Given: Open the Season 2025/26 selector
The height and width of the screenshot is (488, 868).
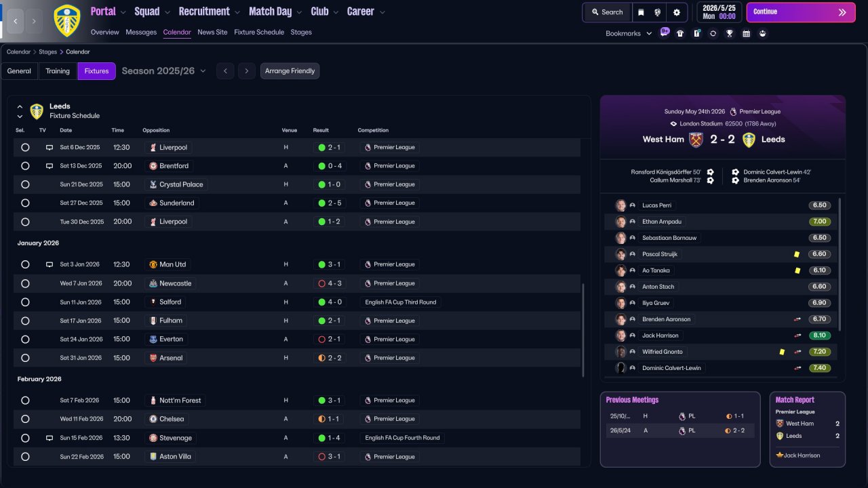Looking at the screenshot, I should pyautogui.click(x=163, y=71).
